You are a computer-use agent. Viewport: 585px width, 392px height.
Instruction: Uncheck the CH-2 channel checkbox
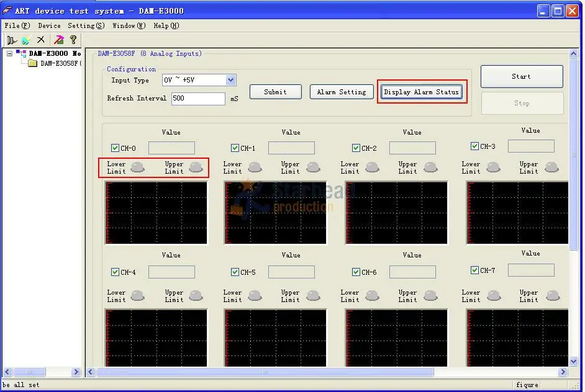pyautogui.click(x=356, y=148)
